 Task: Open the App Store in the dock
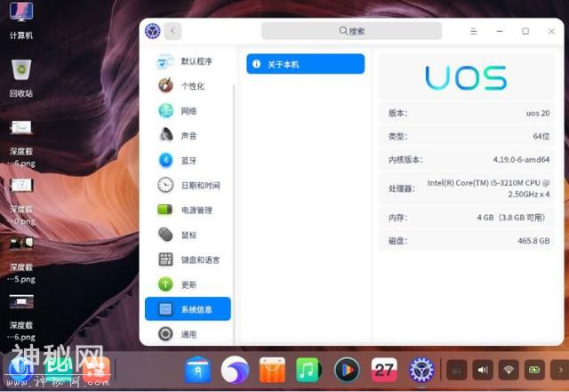click(272, 370)
